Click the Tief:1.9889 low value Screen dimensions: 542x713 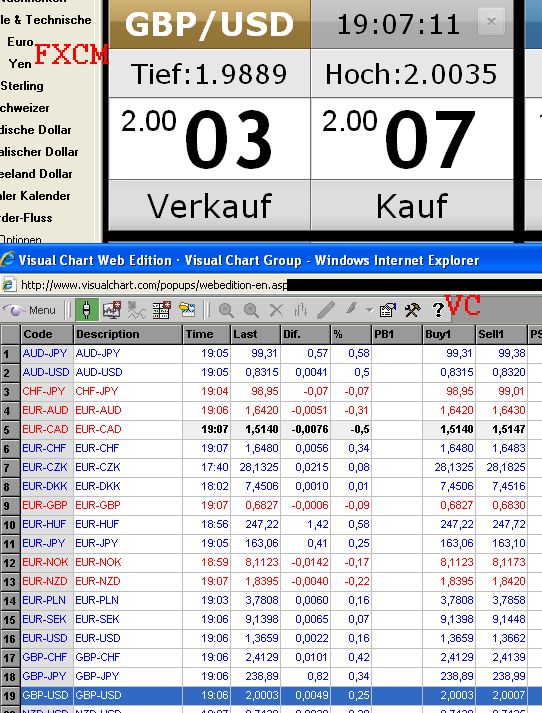point(210,74)
